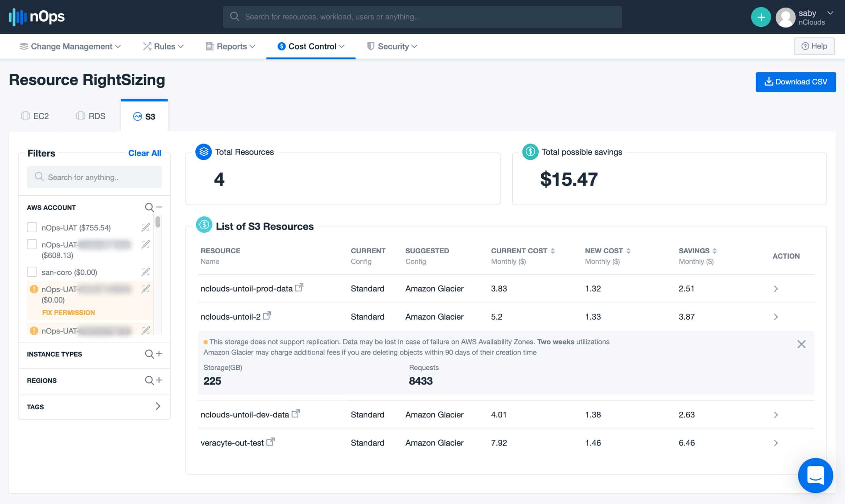This screenshot has width=845, height=504.
Task: Check the san-coro ($0.00) account
Action: click(32, 272)
